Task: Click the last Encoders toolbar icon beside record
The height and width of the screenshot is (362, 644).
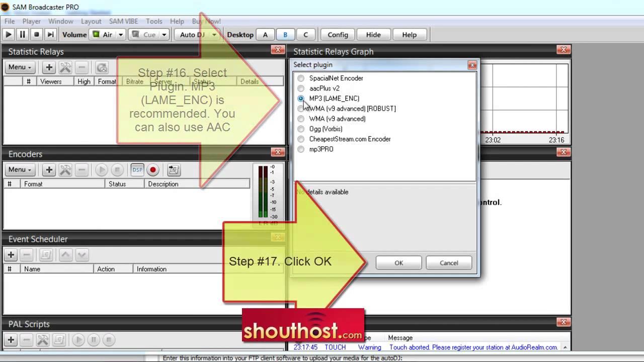Action: pyautogui.click(x=174, y=169)
